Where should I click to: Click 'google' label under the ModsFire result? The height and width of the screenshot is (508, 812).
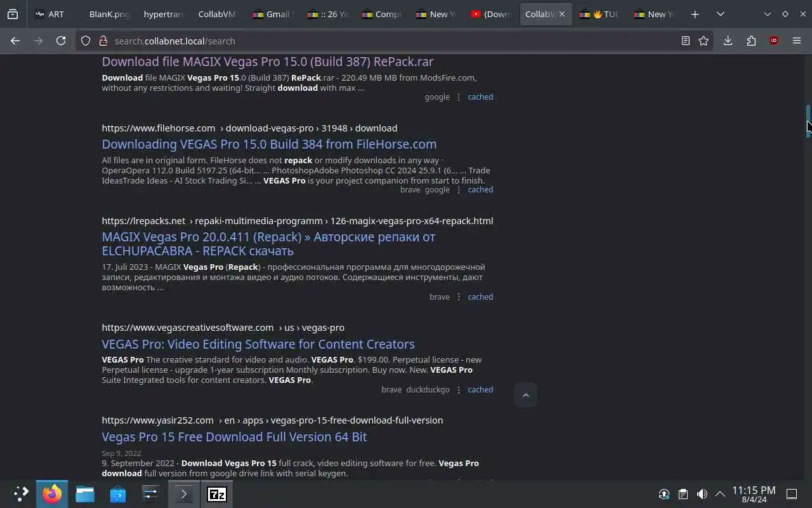437,97
